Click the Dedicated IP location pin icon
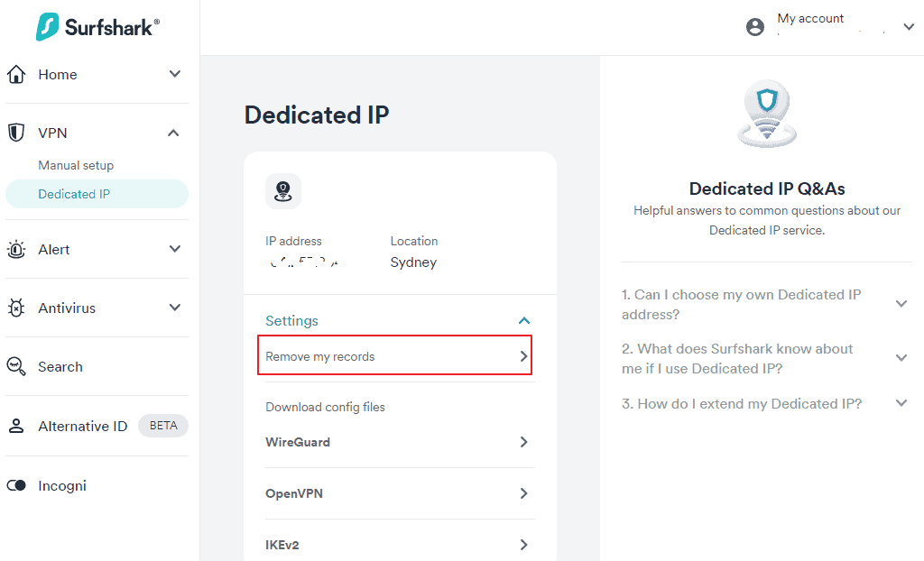 tap(283, 191)
